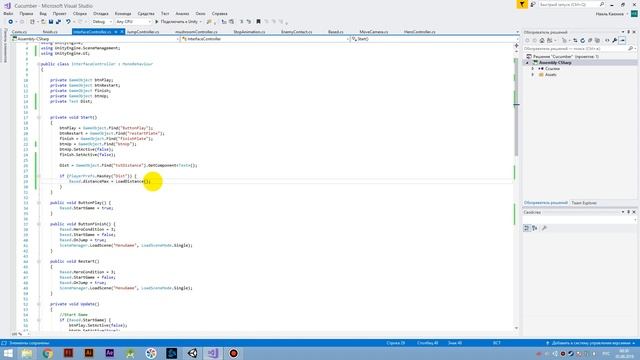Click the Home icon in Solution Explorer

tap(542, 40)
